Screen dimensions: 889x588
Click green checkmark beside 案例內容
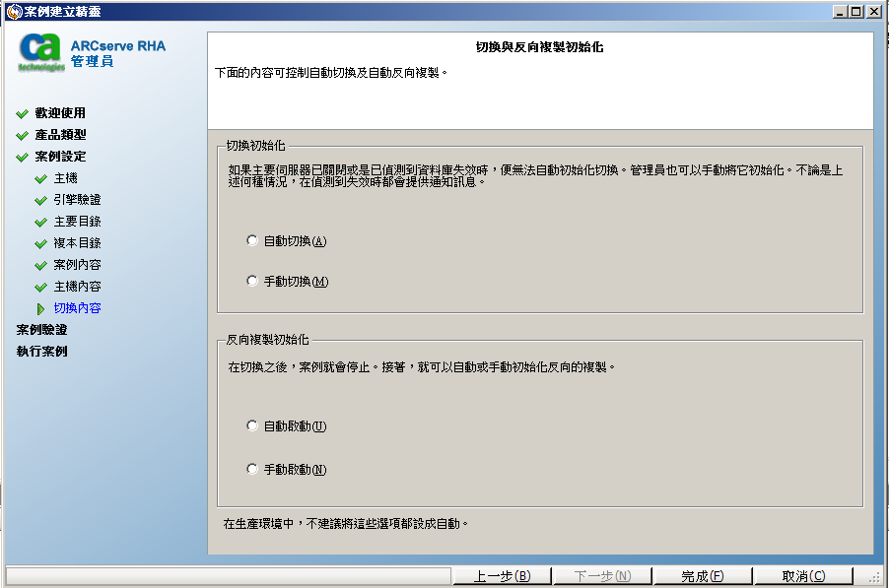pyautogui.click(x=40, y=266)
